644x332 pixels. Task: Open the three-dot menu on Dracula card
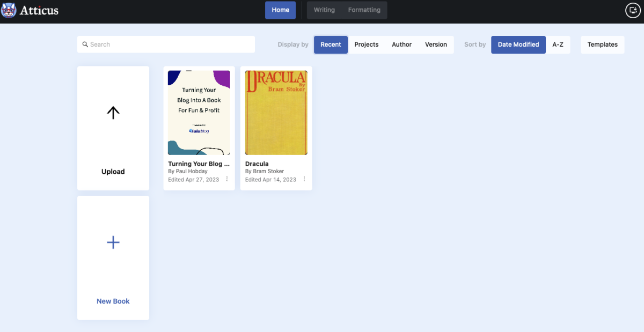click(x=304, y=179)
